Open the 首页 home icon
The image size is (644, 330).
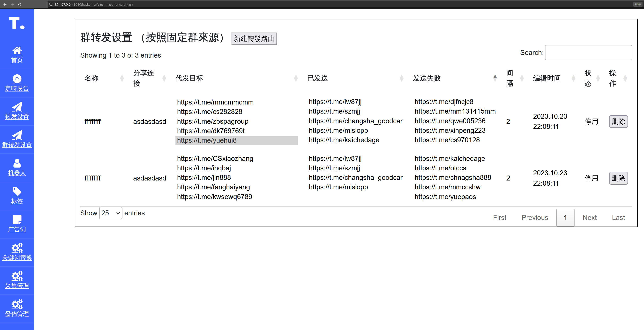(x=17, y=51)
